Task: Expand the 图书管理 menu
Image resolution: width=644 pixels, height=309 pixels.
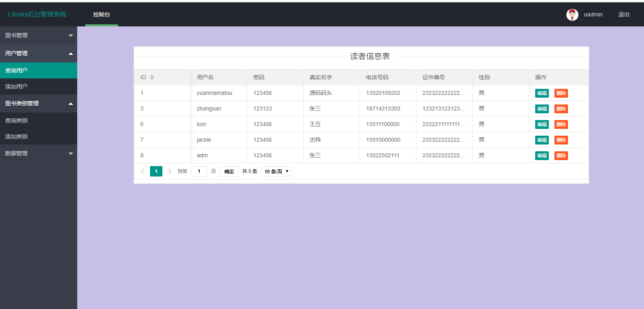Action: 38,35
